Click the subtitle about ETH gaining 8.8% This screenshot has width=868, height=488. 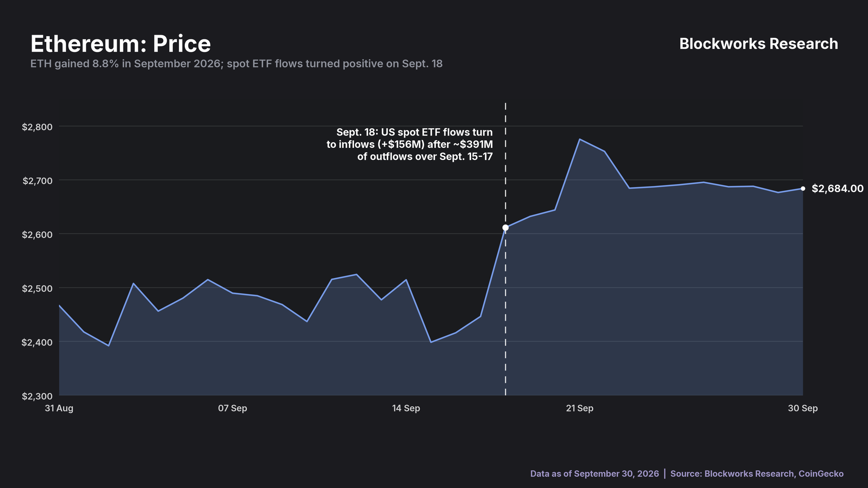(x=236, y=64)
